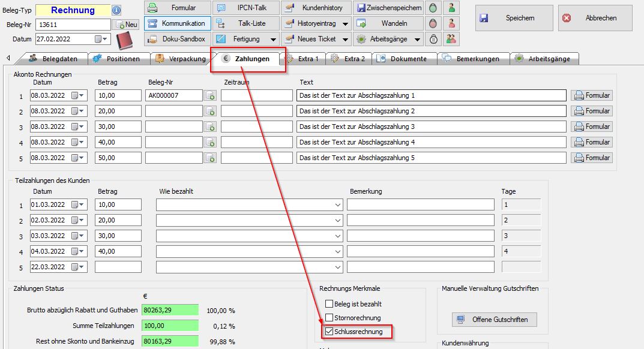Click the white timer icon next to Arbeitsgänge
This screenshot has width=644, height=349.
coord(433,39)
